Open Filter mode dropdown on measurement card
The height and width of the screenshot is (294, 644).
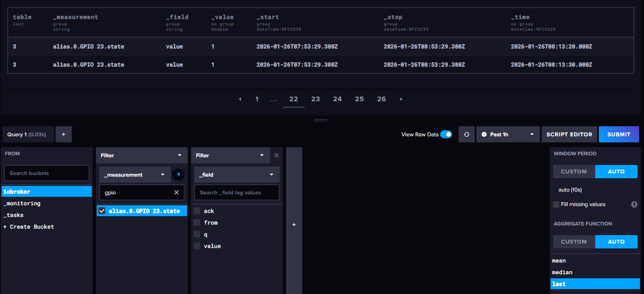click(x=142, y=155)
